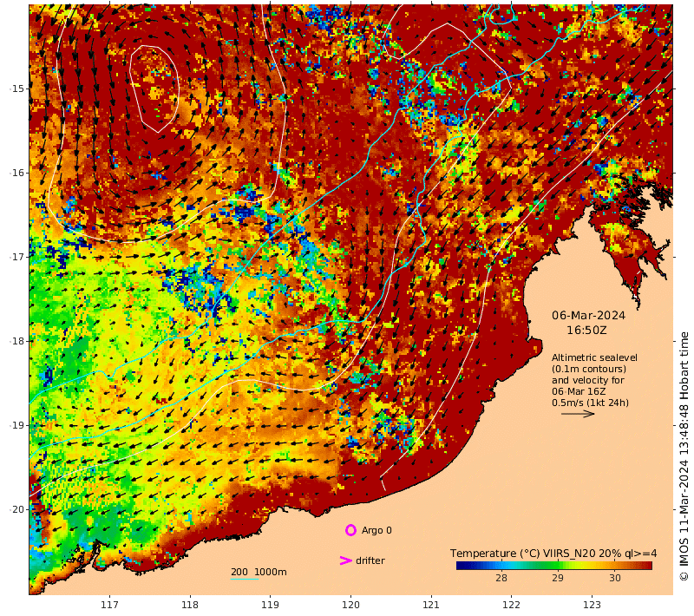Click the latitude axis label -20

[x=16, y=509]
